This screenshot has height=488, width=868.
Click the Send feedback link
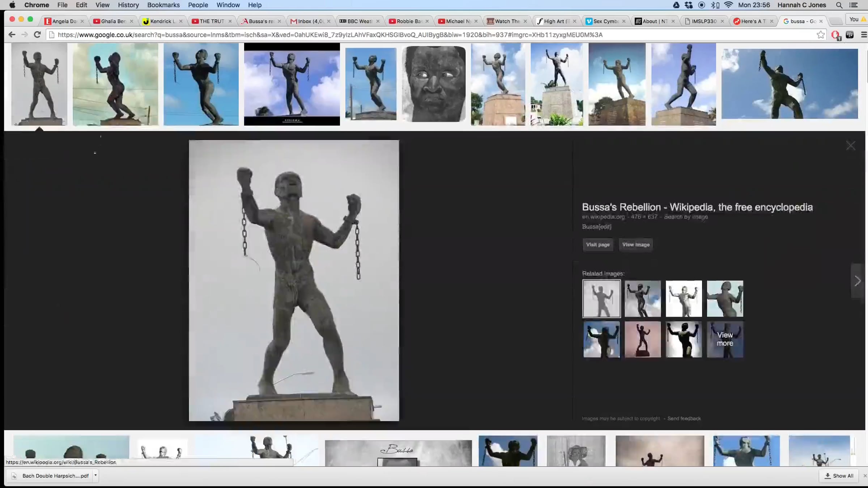coord(684,419)
